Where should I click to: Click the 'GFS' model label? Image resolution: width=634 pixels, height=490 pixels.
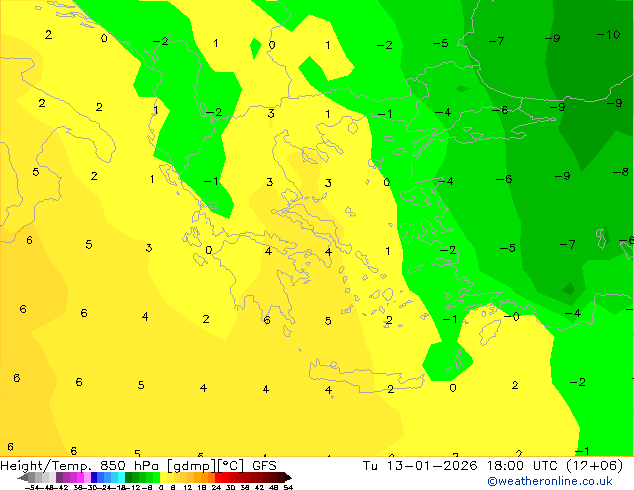264,466
